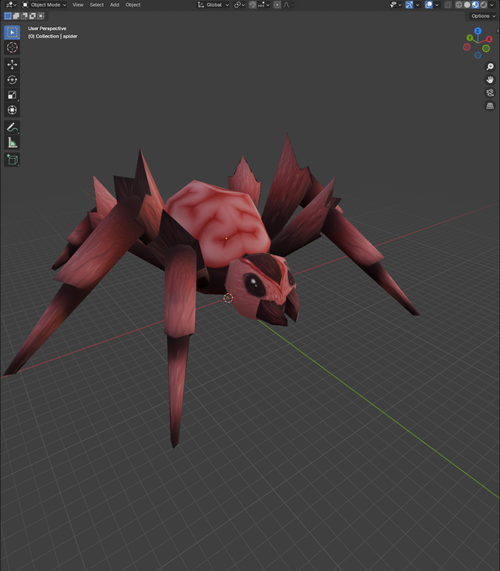The width and height of the screenshot is (500, 571).
Task: Select the Cursor tool in toolbar
Action: (x=12, y=47)
